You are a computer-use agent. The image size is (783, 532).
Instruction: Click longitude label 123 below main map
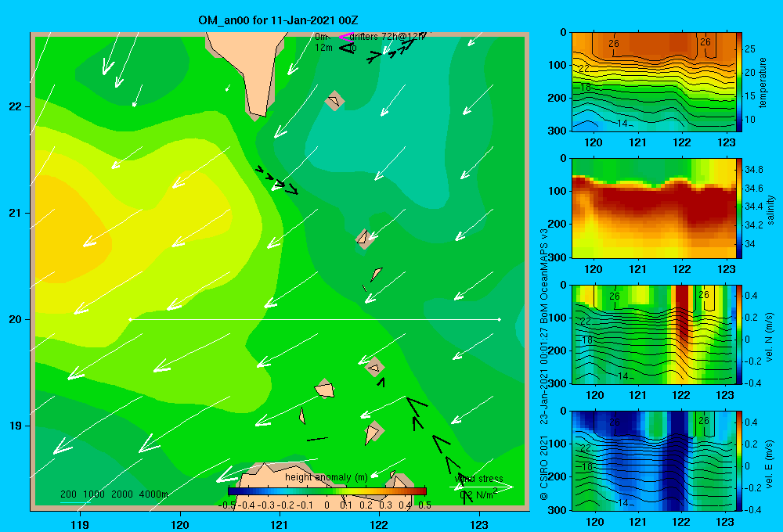click(x=479, y=524)
